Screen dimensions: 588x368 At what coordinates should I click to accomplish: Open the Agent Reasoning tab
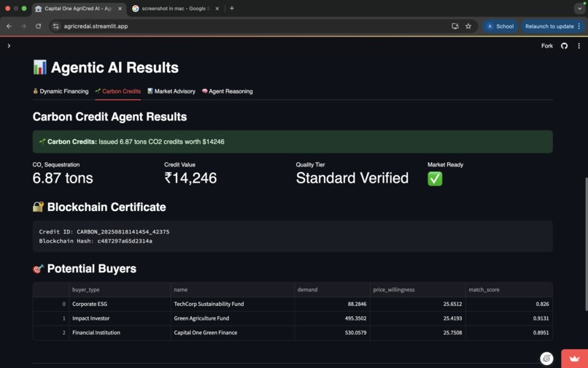tap(228, 91)
